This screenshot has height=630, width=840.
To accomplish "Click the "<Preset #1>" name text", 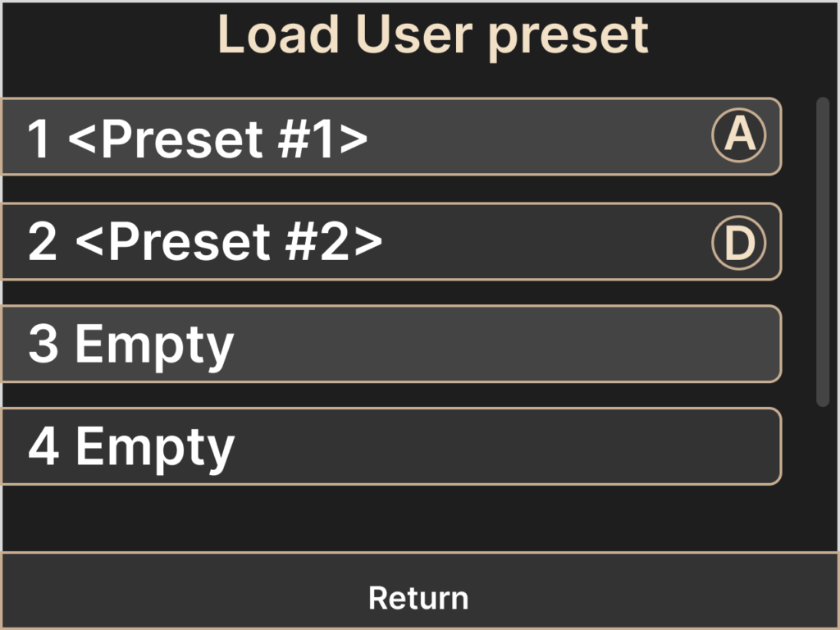I will click(x=218, y=138).
